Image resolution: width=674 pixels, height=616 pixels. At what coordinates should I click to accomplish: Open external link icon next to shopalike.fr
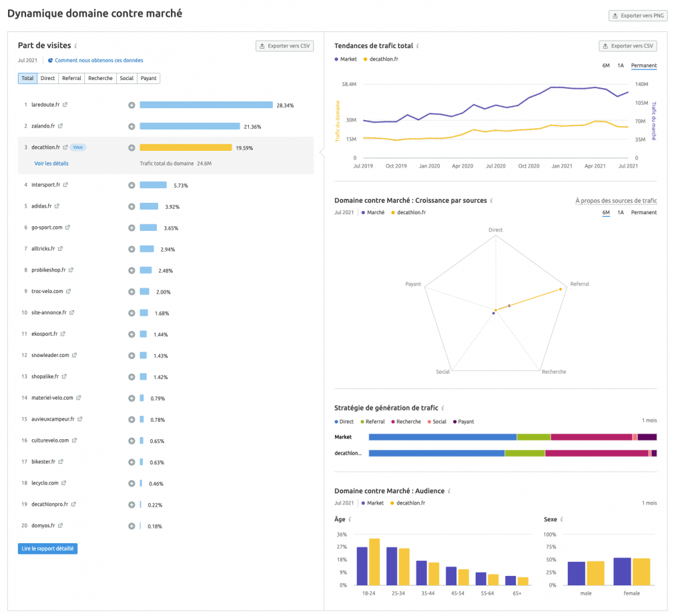pyautogui.click(x=64, y=376)
